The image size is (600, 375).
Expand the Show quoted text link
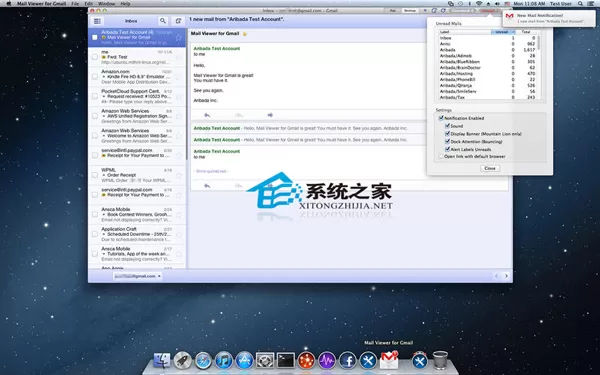point(210,171)
